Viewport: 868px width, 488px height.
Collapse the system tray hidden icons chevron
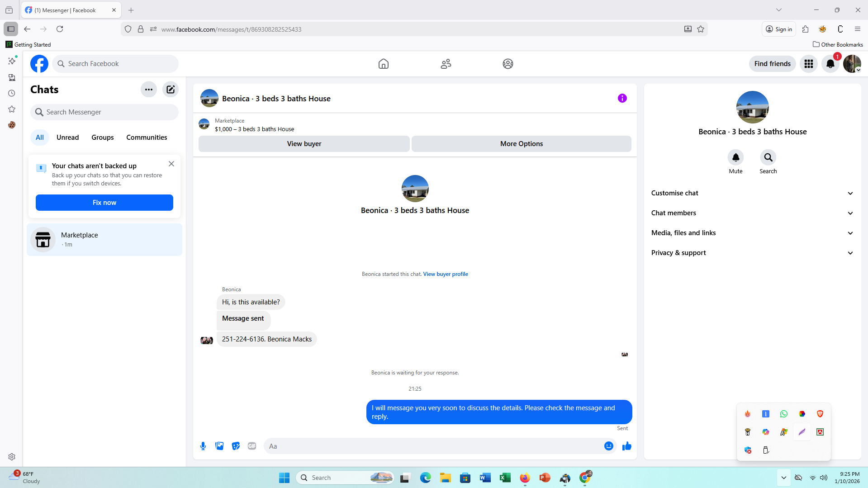[784, 478]
